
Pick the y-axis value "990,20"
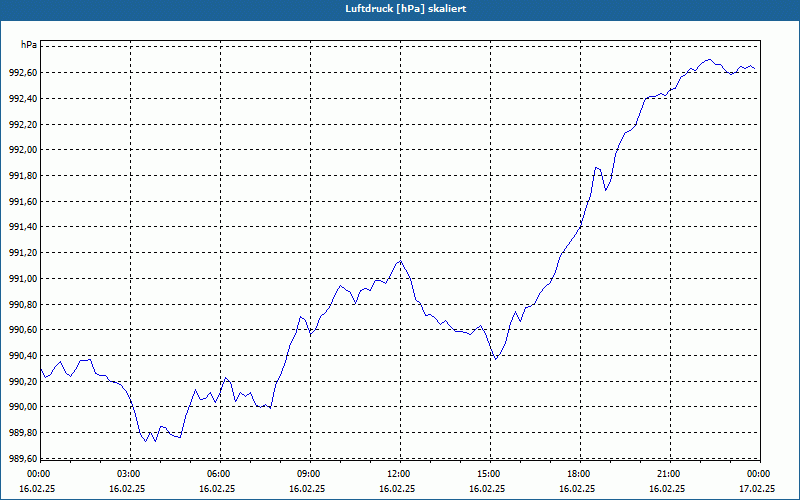[23, 381]
